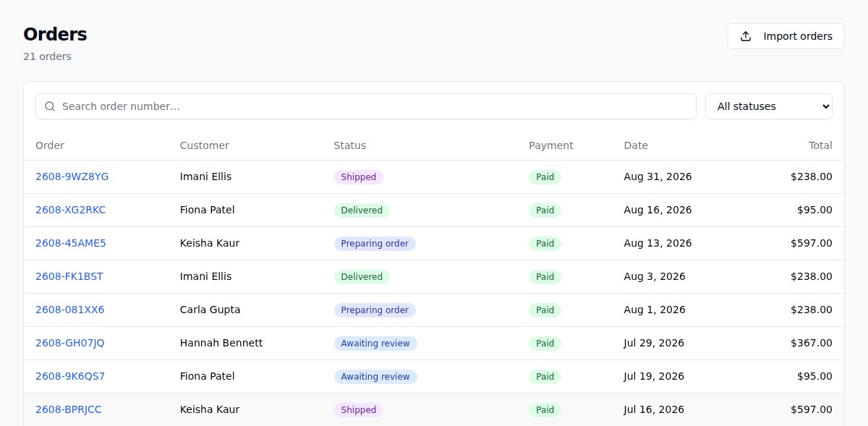This screenshot has height=426, width=868.
Task: Open order 2608-GH07JQ
Action: pos(70,343)
